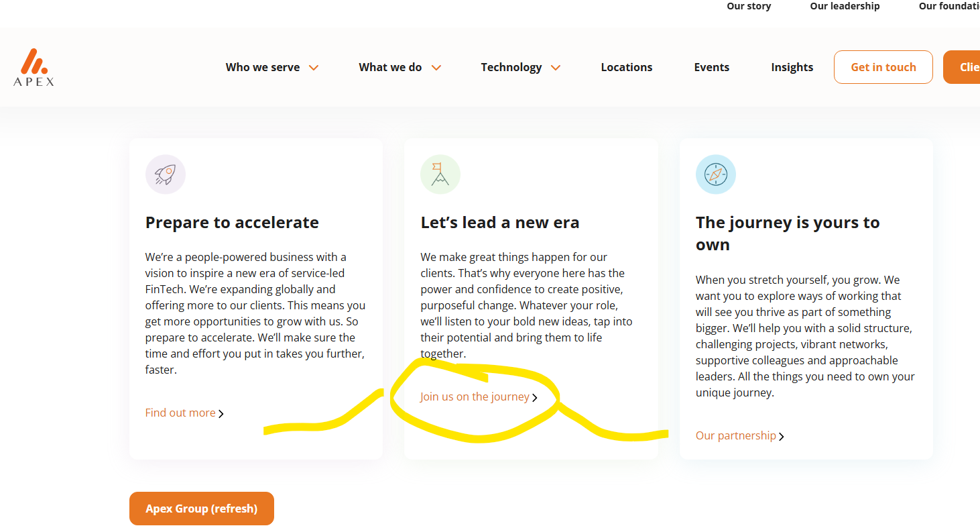The image size is (980, 528).
Task: Go to the Insights page
Action: tap(792, 67)
